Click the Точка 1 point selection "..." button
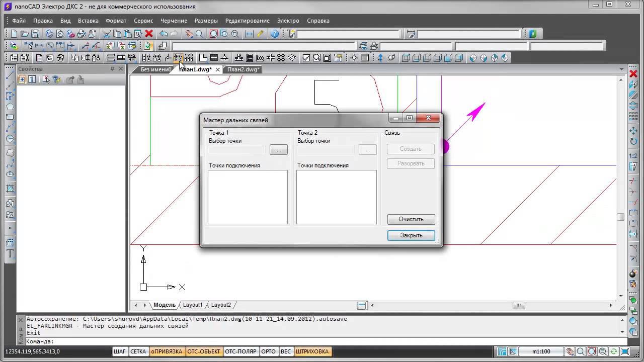Screen dimensions: 644x362 pyautogui.click(x=279, y=149)
